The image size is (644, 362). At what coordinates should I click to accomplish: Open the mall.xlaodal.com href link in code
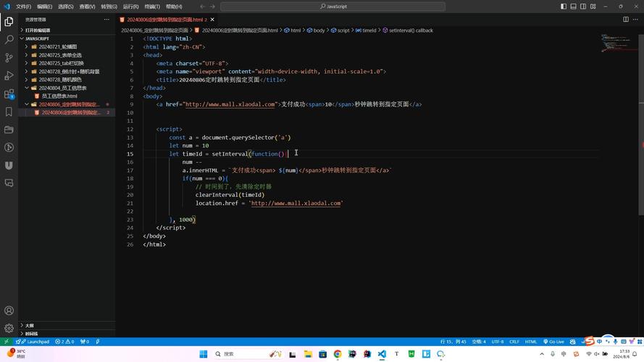pos(230,104)
